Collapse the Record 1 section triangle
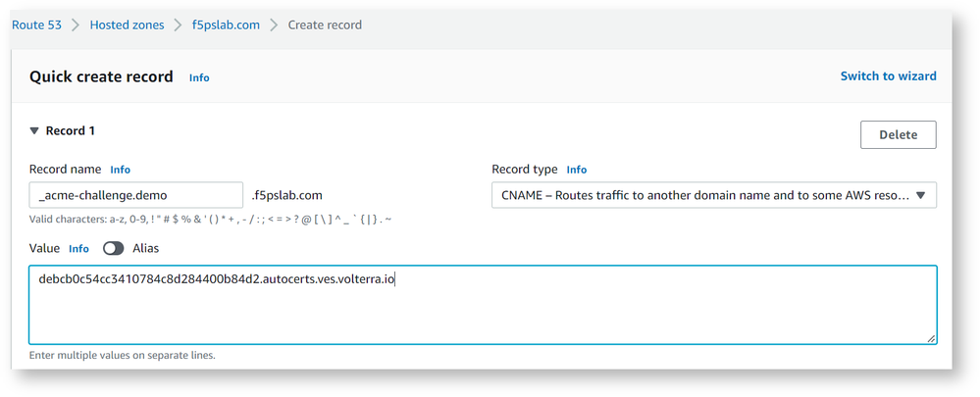Viewport: 980px width, 397px height. [34, 130]
